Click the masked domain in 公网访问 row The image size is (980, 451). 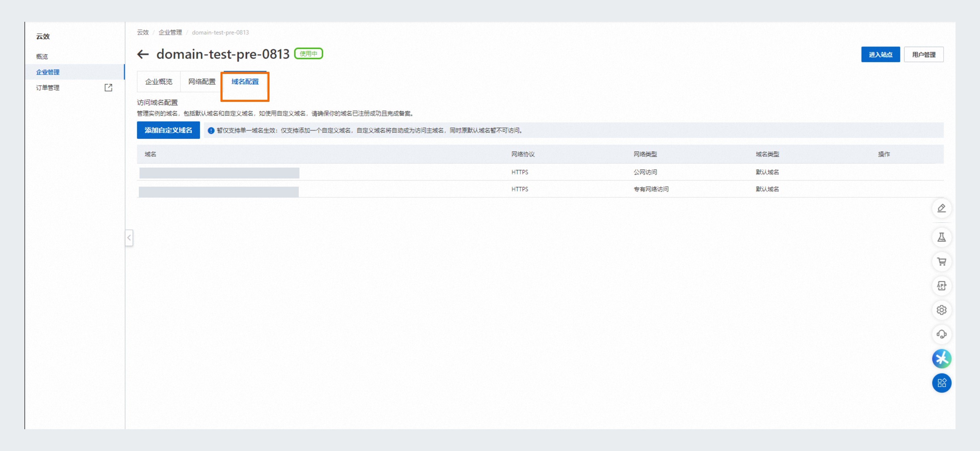coord(219,173)
